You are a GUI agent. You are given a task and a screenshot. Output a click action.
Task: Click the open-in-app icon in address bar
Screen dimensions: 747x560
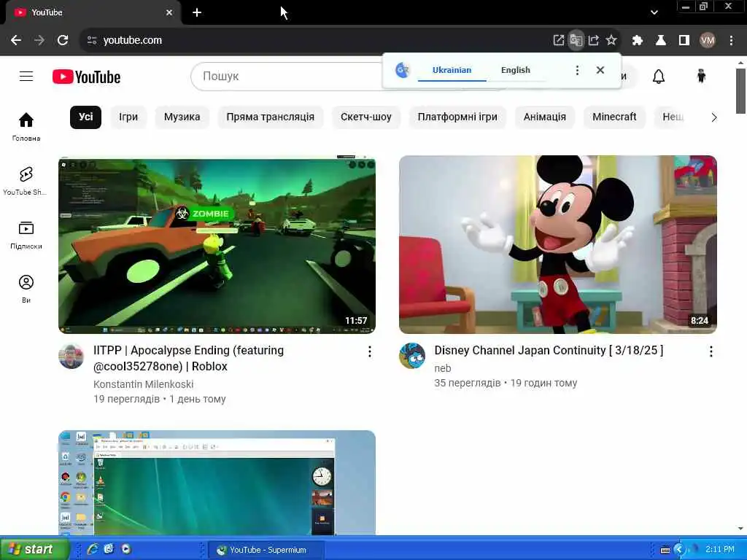(x=558, y=41)
